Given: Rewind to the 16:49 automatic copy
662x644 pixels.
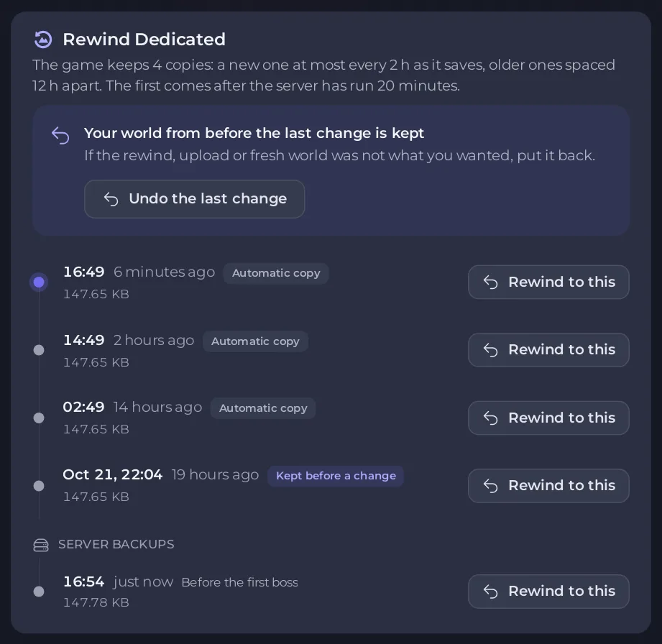Looking at the screenshot, I should tap(548, 282).
